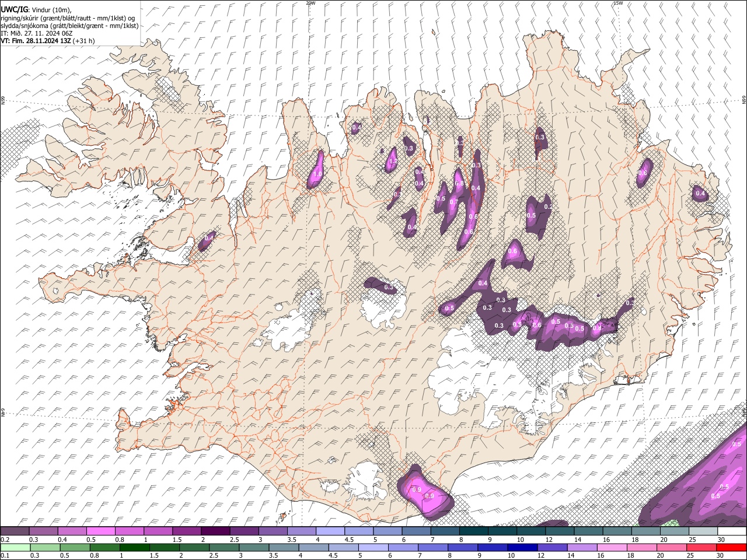
Task: Click the valid time line VT: Fim. 28.11.2024 13Z
Action: pyautogui.click(x=36, y=41)
